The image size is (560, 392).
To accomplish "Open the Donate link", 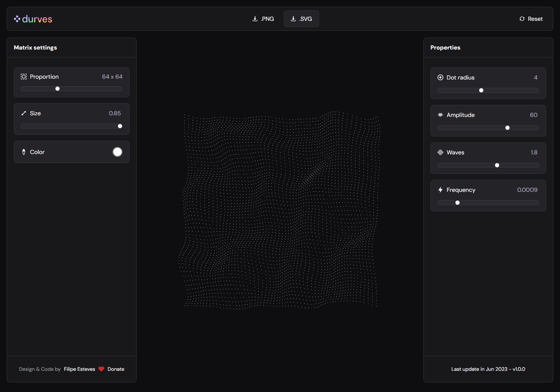I will point(116,369).
